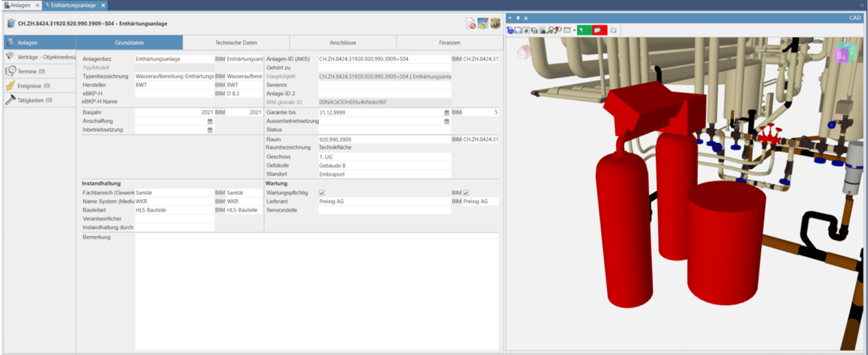Image resolution: width=868 pixels, height=355 pixels.
Task: Expand the red folder tool dropdown
Action: 605,30
